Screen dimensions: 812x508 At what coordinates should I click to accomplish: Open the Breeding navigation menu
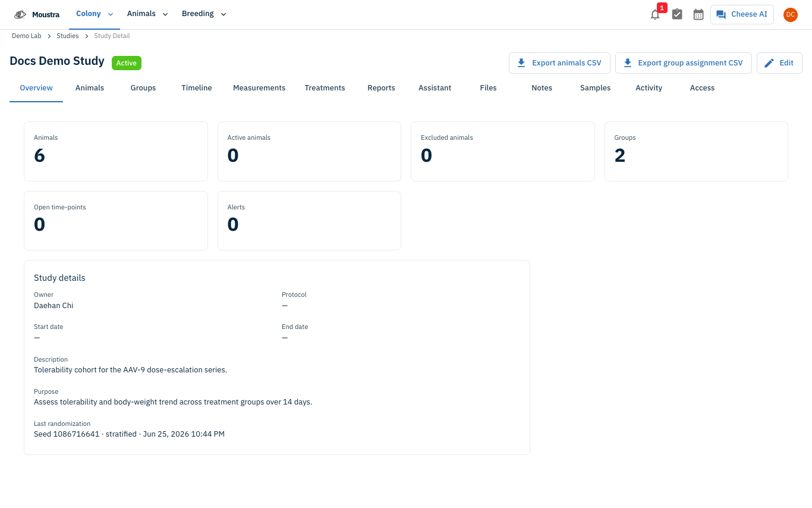click(x=204, y=14)
